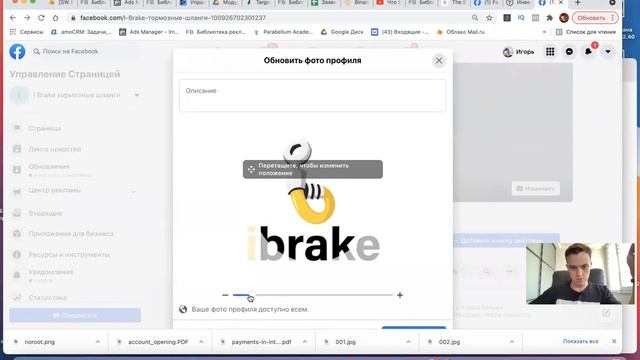Open Список для чтения reading list
Screen dimensions: 640x360
586,32
